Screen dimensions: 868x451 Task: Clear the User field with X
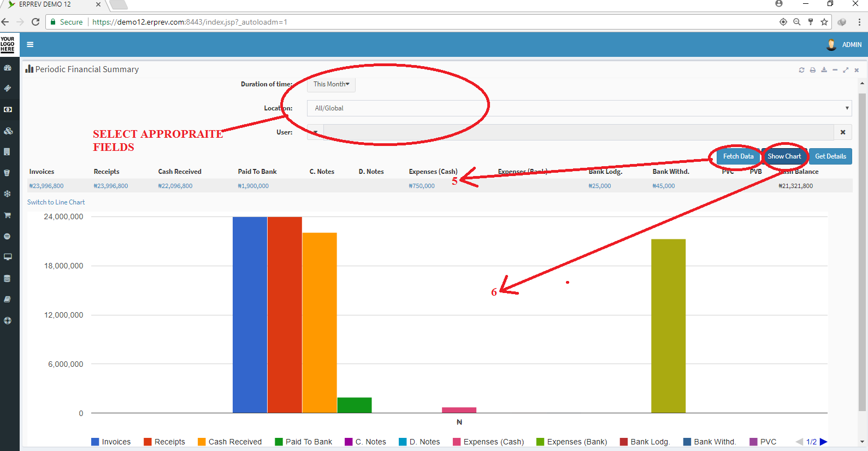[843, 132]
